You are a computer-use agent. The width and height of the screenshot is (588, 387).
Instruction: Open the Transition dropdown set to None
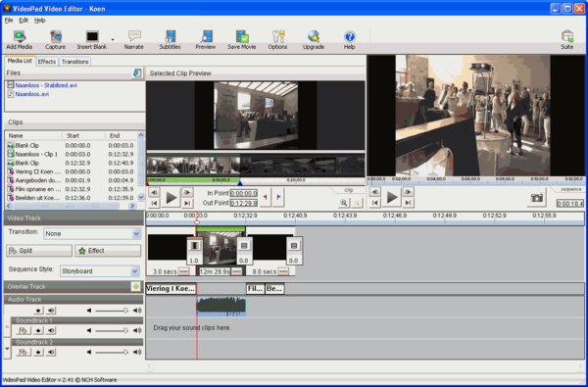coord(92,233)
